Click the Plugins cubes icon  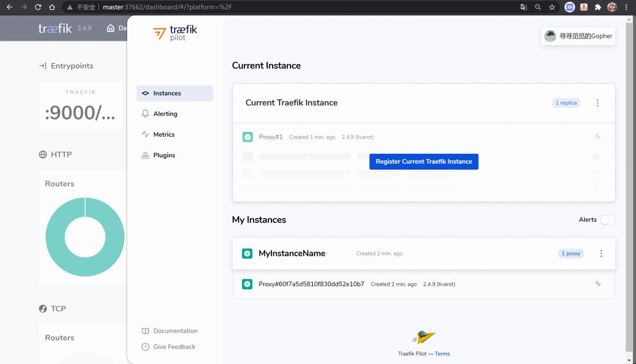[x=145, y=155]
